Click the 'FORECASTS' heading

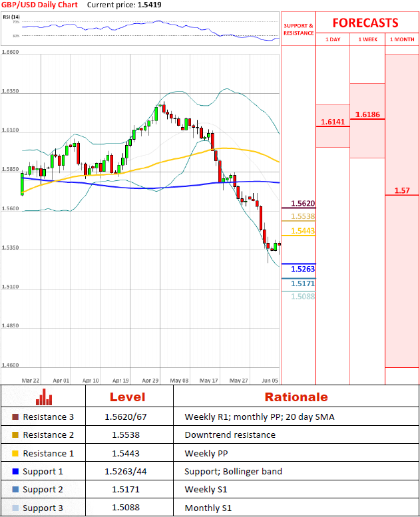point(365,23)
